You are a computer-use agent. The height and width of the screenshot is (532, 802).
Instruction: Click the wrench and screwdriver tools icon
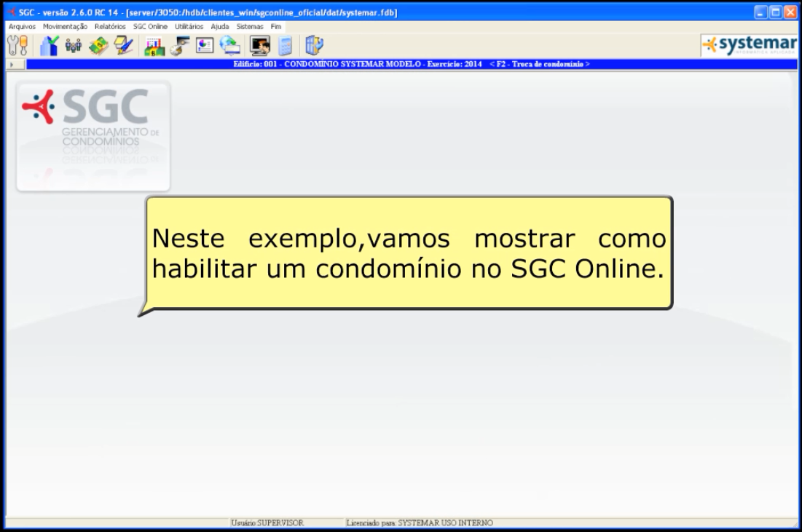(x=17, y=46)
